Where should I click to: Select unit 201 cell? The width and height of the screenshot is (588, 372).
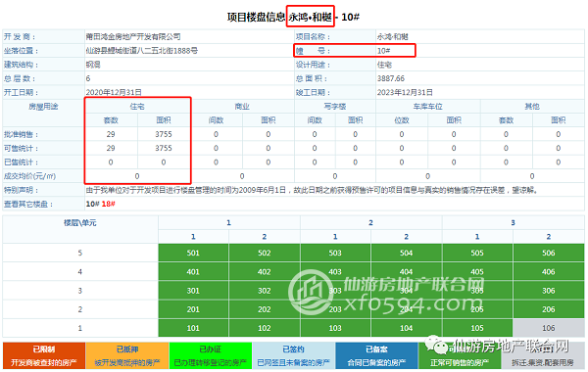point(193,309)
